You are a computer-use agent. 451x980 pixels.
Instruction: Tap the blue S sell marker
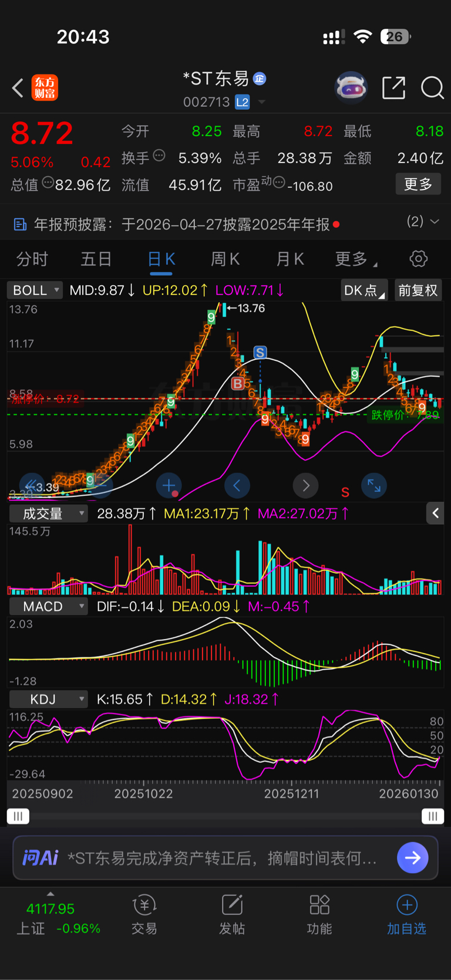coord(260,352)
